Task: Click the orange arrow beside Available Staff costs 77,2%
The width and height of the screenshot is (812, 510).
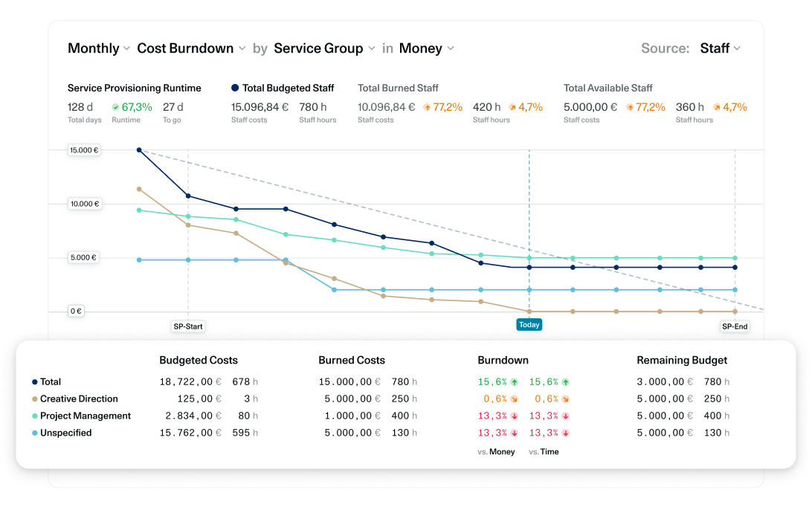Action: pos(630,107)
